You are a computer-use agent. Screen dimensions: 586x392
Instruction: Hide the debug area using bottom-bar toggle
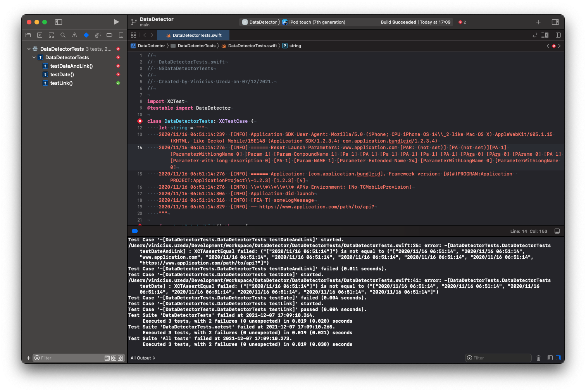point(557,231)
